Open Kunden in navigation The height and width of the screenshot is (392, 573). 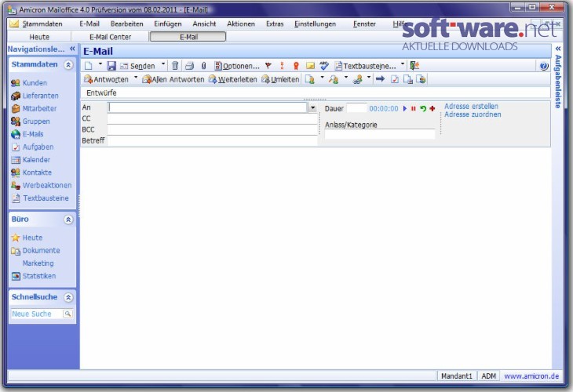pos(29,83)
